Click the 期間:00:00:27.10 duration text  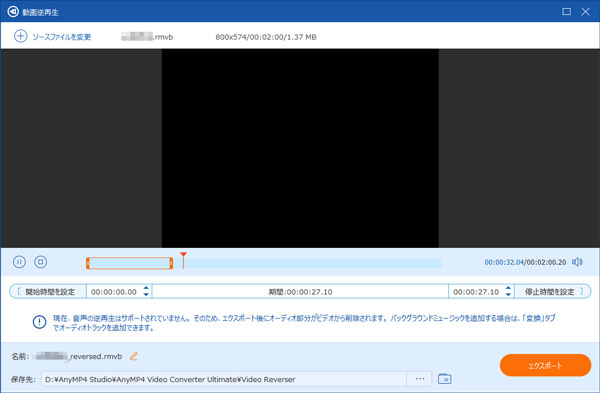click(x=300, y=292)
